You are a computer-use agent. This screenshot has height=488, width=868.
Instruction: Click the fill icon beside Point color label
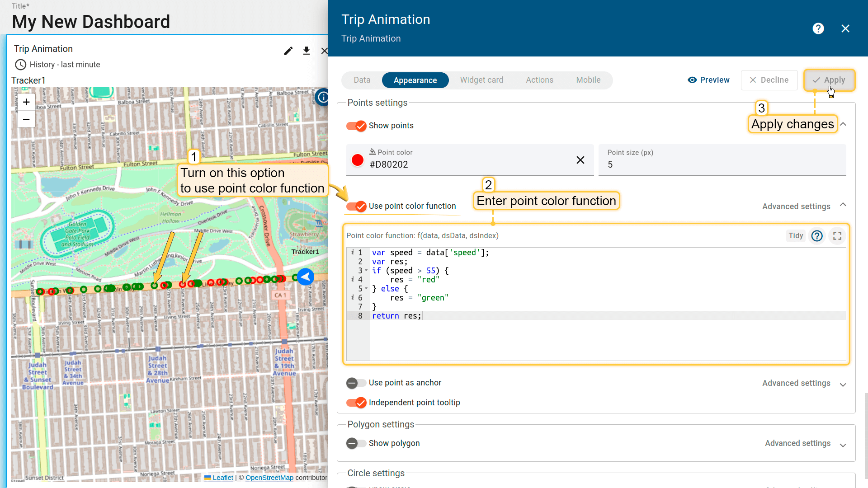coord(373,152)
